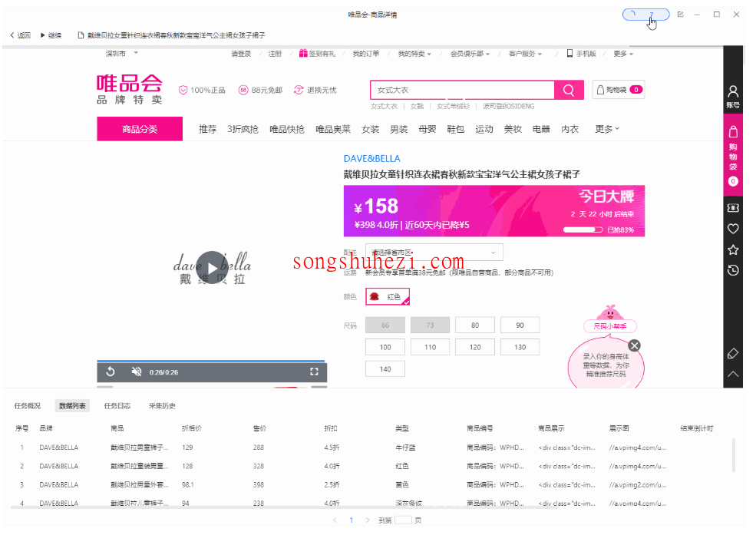Expand the 更多 dropdown in the top bar
Image resolution: width=756 pixels, height=535 pixels.
pos(623,54)
